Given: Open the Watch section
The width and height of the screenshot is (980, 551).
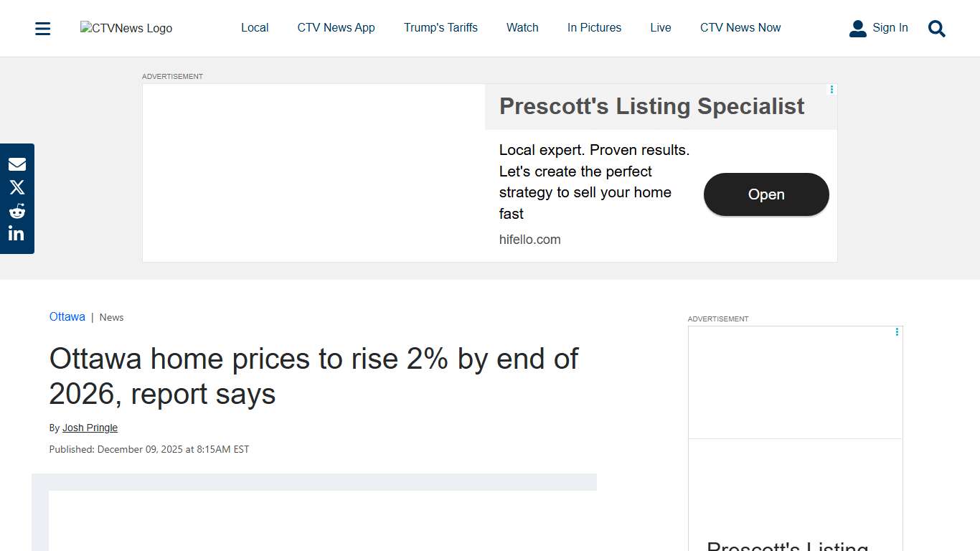Looking at the screenshot, I should (x=522, y=28).
